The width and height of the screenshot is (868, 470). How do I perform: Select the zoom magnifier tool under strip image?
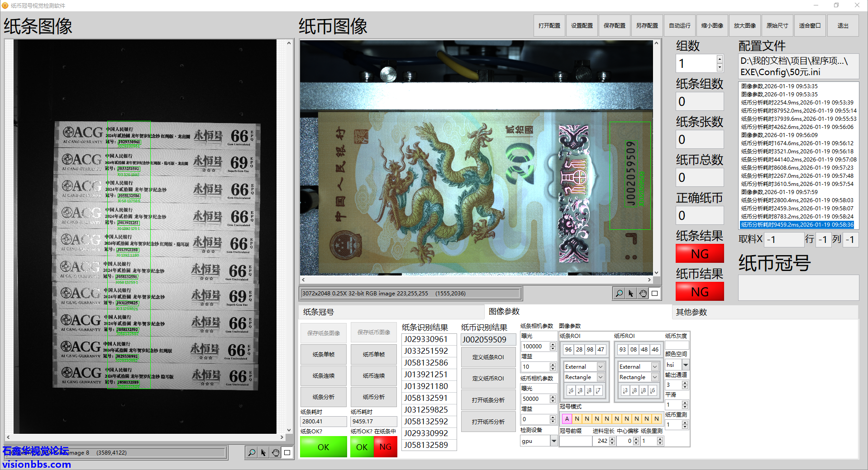(252, 452)
